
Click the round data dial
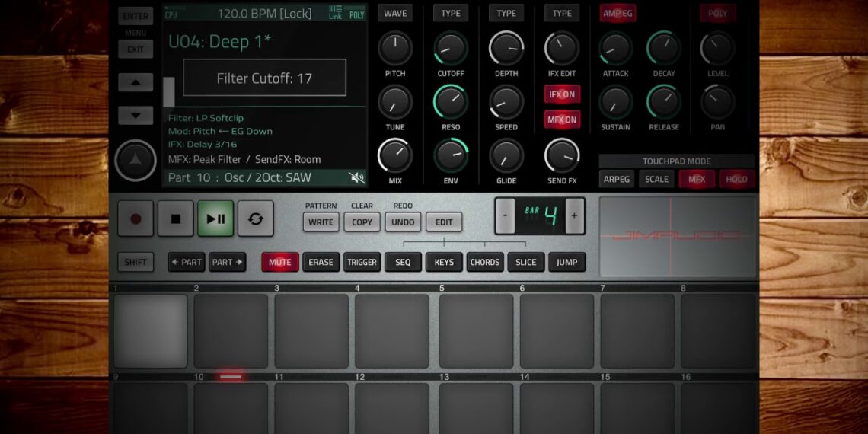pos(136,161)
